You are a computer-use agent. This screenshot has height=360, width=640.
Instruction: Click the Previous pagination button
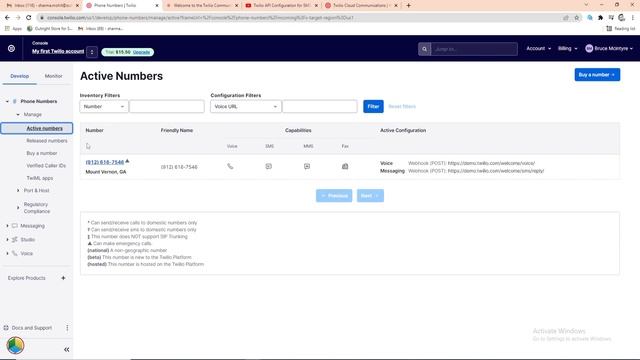(x=334, y=196)
